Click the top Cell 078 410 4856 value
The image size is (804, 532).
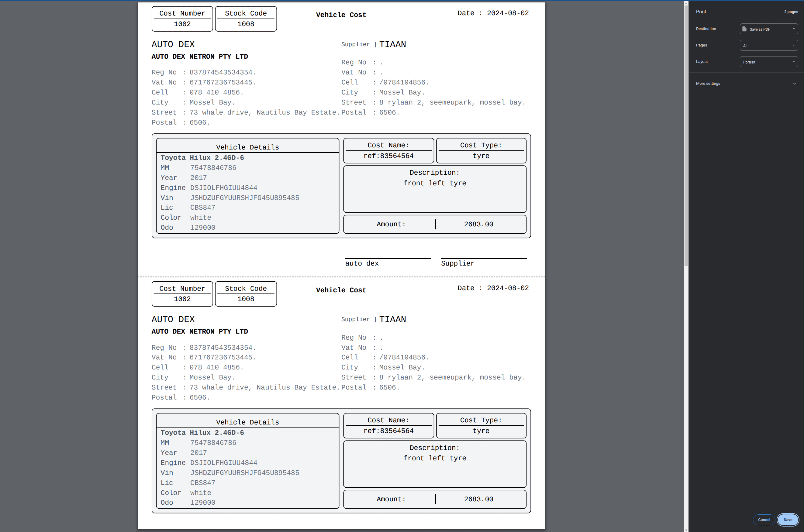(x=216, y=93)
